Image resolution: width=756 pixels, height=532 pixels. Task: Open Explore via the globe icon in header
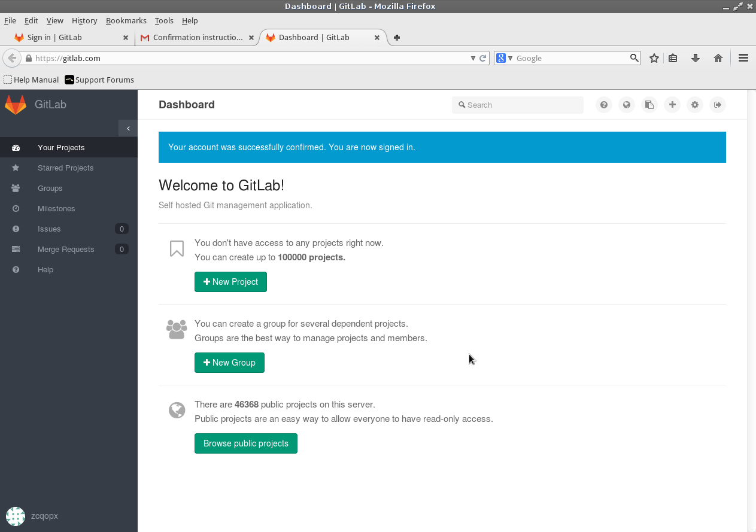click(x=627, y=105)
